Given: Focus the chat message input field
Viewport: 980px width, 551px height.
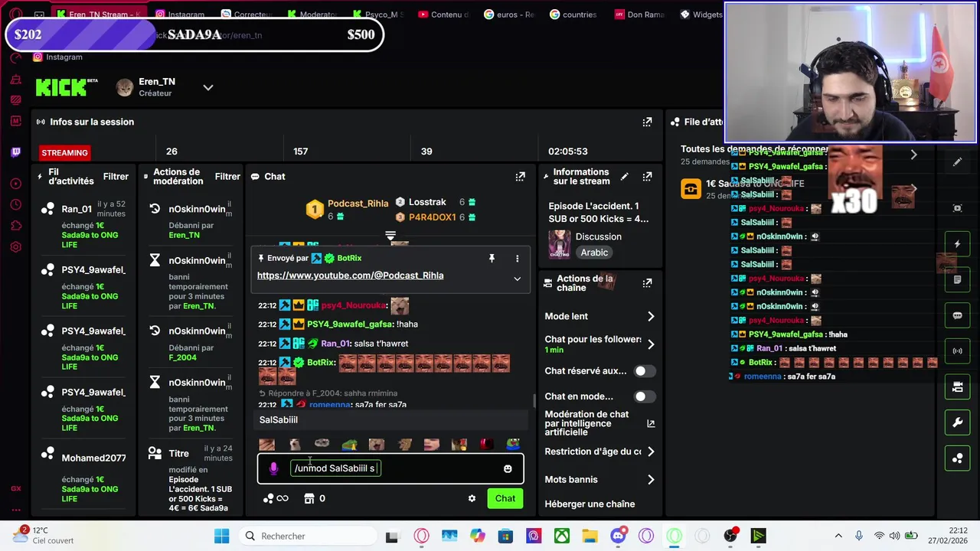Looking at the screenshot, I should coord(390,468).
